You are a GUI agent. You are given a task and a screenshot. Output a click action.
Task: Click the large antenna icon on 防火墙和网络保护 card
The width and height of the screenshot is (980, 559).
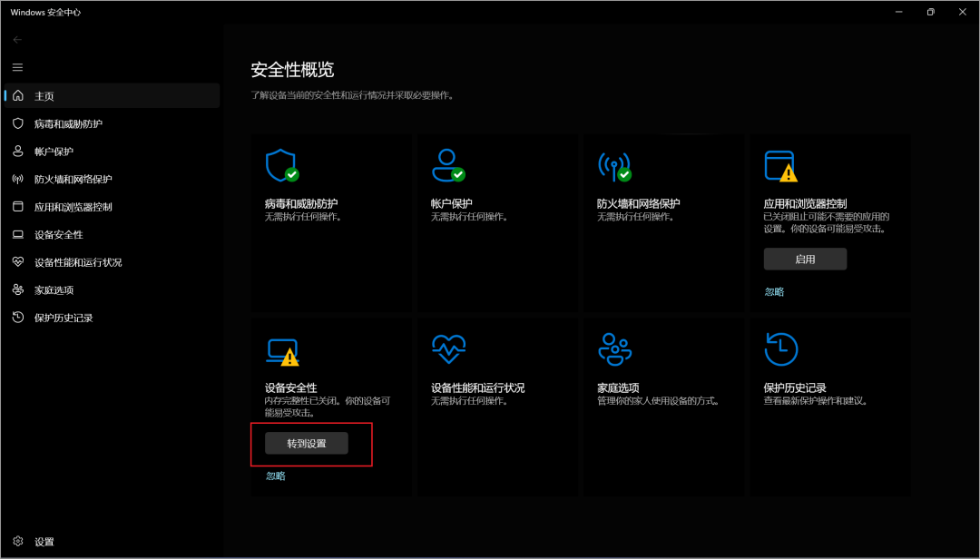[614, 166]
